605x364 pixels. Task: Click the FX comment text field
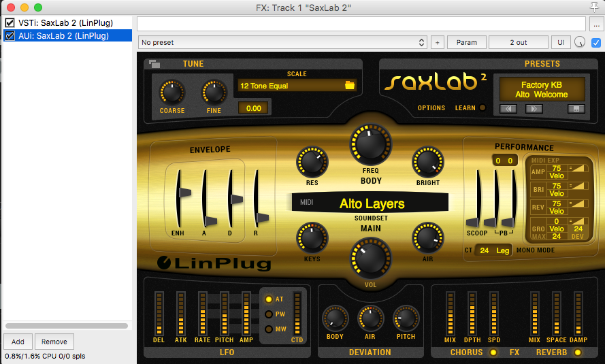(x=361, y=24)
